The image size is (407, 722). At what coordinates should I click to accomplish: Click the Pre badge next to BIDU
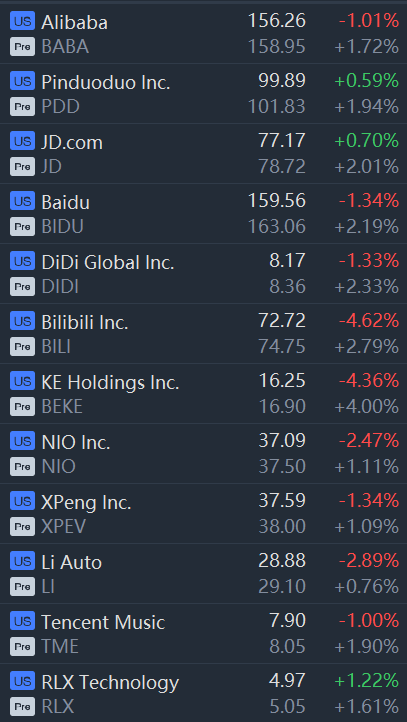coord(22,227)
